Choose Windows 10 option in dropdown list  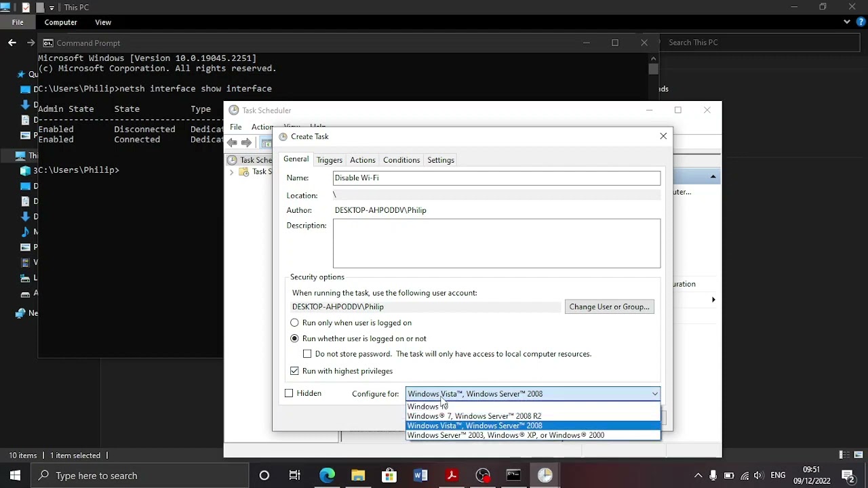533,407
